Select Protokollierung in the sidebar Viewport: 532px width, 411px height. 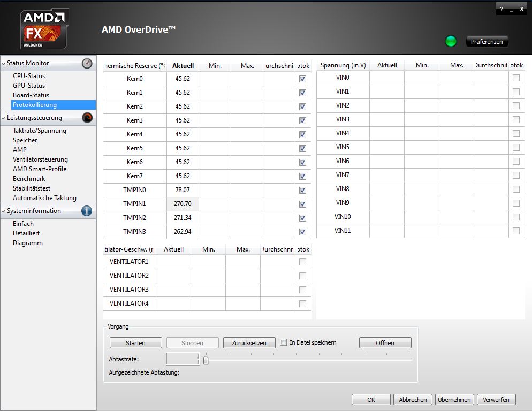[54, 105]
